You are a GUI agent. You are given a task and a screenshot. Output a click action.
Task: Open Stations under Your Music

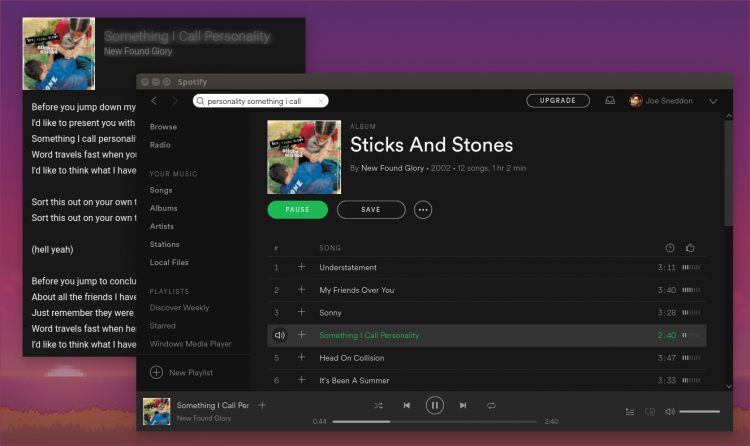[164, 245]
